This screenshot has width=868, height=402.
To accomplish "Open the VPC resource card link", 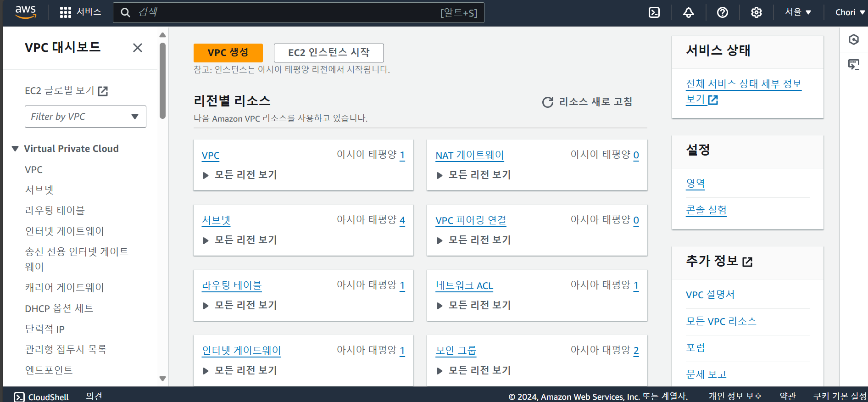I will (211, 156).
